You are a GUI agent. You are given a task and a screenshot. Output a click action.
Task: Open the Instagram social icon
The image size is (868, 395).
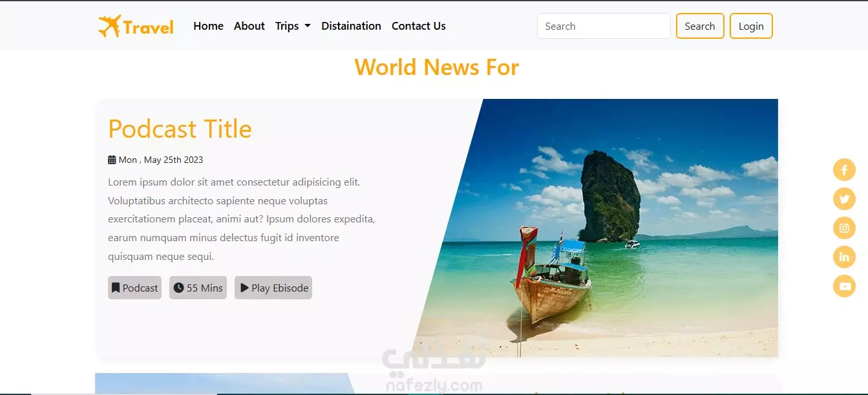point(844,228)
